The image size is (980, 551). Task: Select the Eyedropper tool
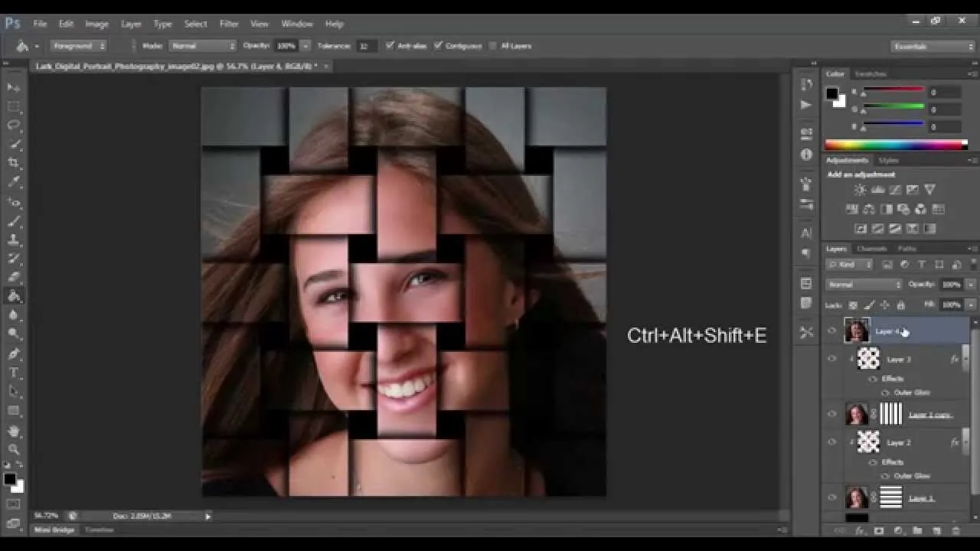tap(14, 182)
